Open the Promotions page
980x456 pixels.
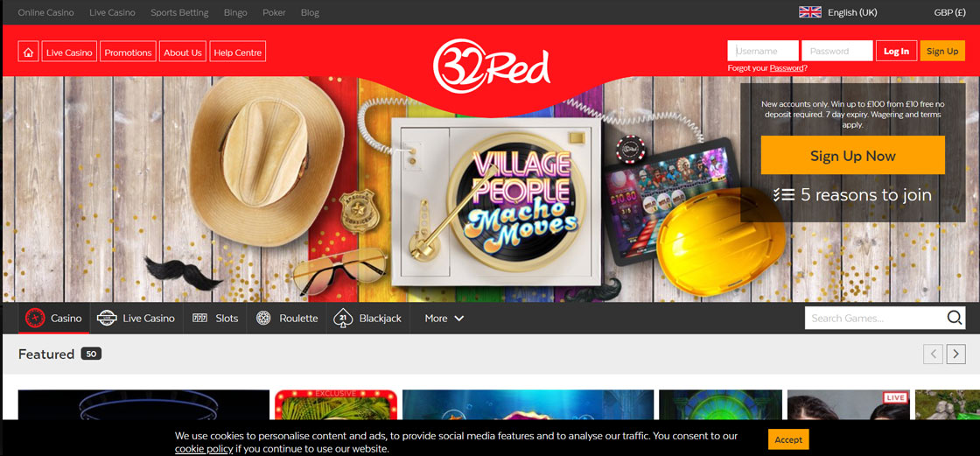click(x=128, y=52)
